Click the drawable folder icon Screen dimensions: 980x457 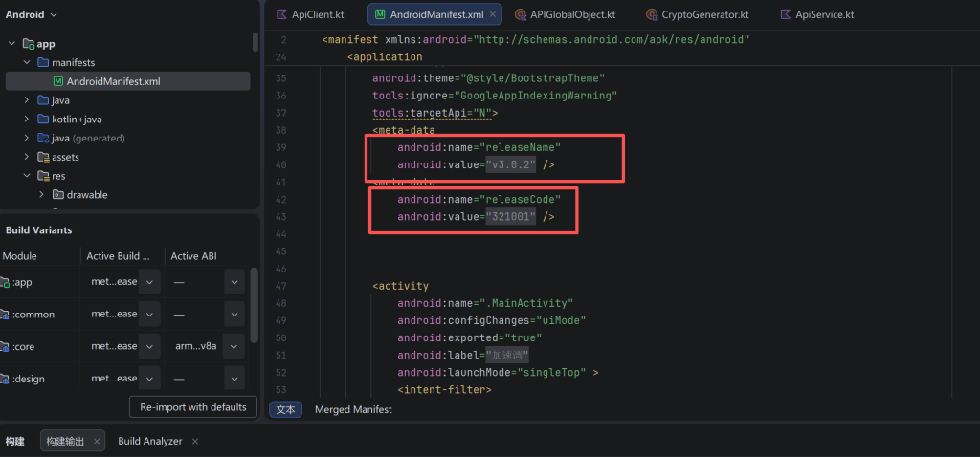click(x=58, y=195)
